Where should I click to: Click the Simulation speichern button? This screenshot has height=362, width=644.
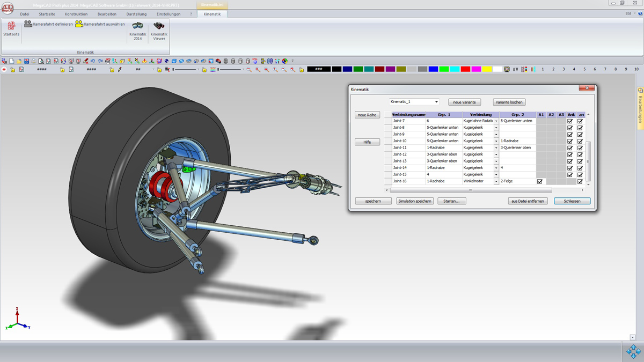(415, 201)
